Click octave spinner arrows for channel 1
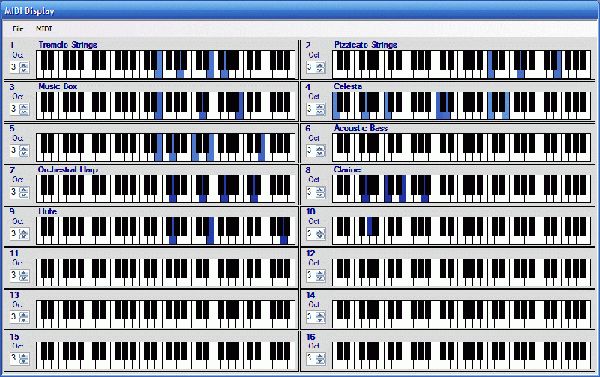600x377 pixels. (24, 67)
